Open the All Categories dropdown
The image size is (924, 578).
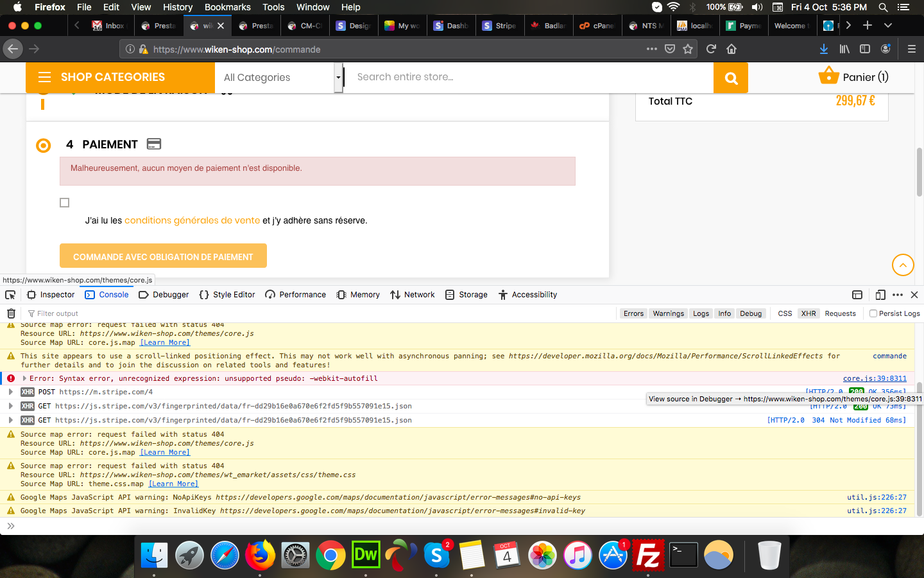point(278,78)
